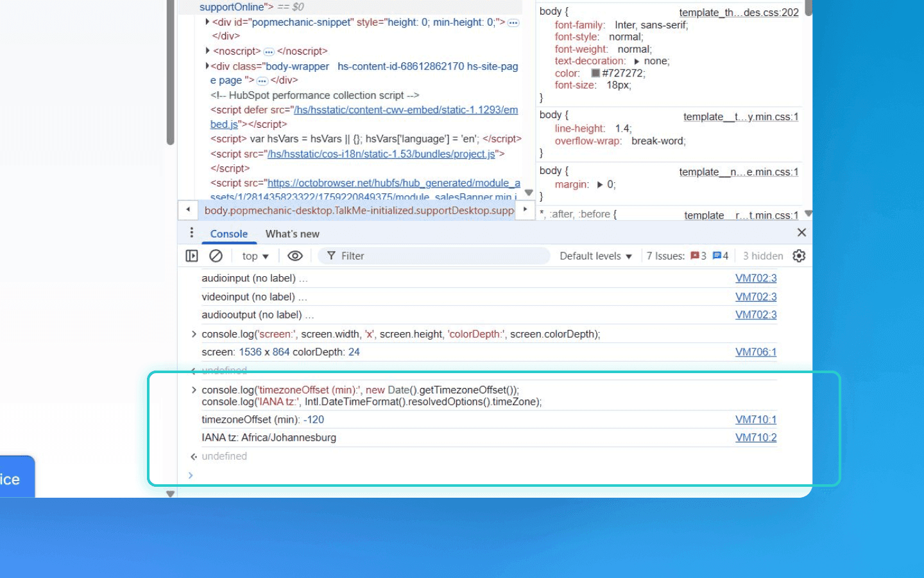Expand the noscript element node
924x578 pixels.
point(207,51)
